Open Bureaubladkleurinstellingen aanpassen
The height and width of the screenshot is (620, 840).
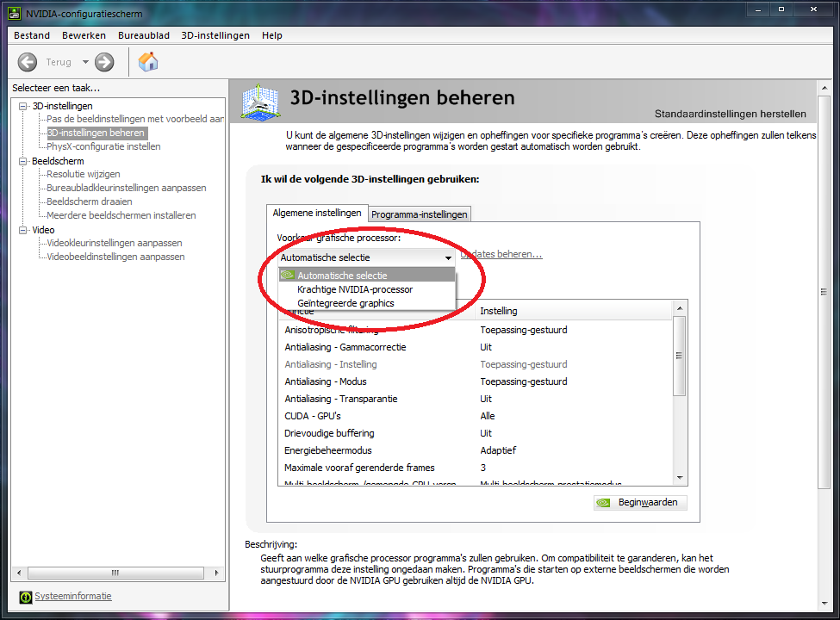(127, 188)
